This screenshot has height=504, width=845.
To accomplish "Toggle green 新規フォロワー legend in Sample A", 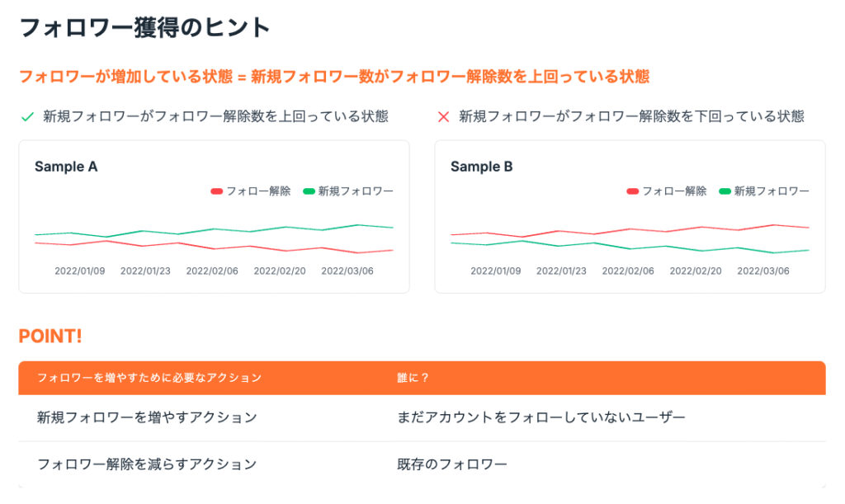I will tap(348, 191).
